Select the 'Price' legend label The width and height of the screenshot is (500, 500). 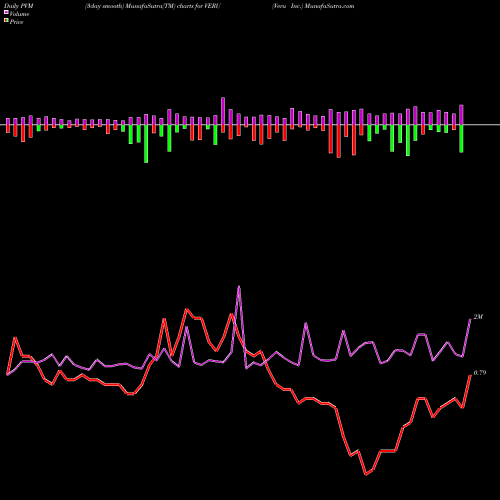[16, 22]
